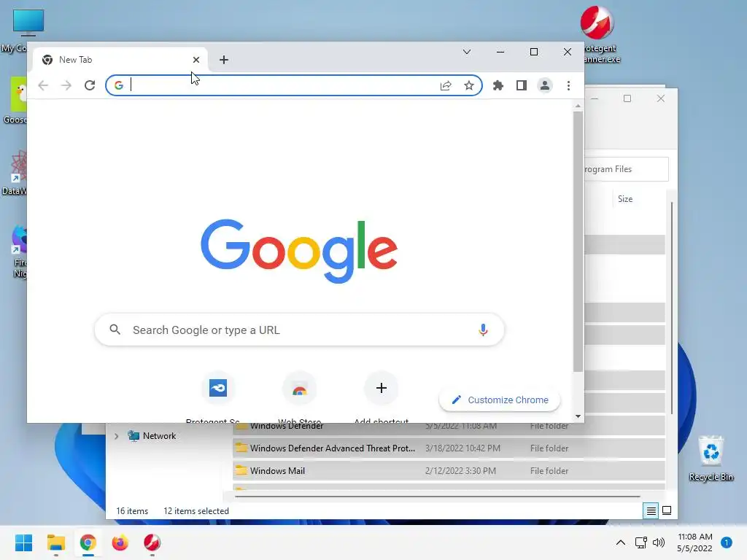The image size is (747, 560).
Task: Click Customize Chrome button
Action: pyautogui.click(x=499, y=400)
